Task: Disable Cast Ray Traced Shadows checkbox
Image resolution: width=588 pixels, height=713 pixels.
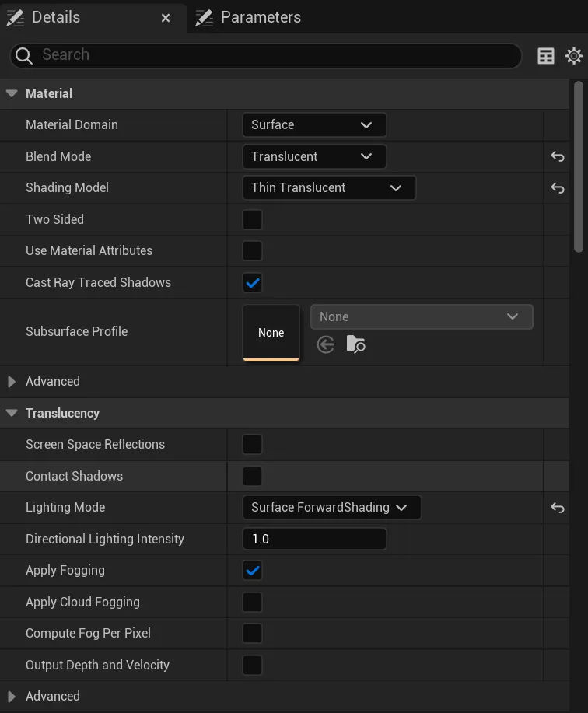Action: 253,282
